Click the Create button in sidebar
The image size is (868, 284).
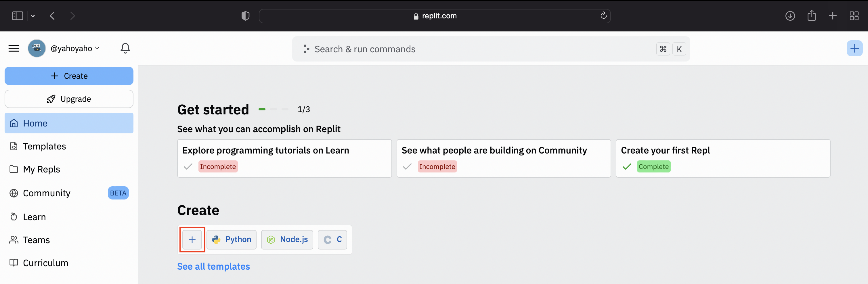[x=69, y=76]
